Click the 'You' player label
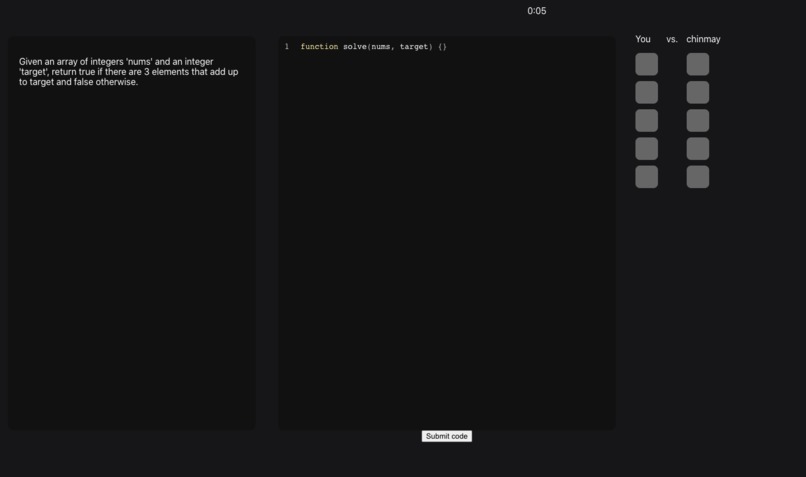Image resolution: width=806 pixels, height=477 pixels. click(x=643, y=39)
